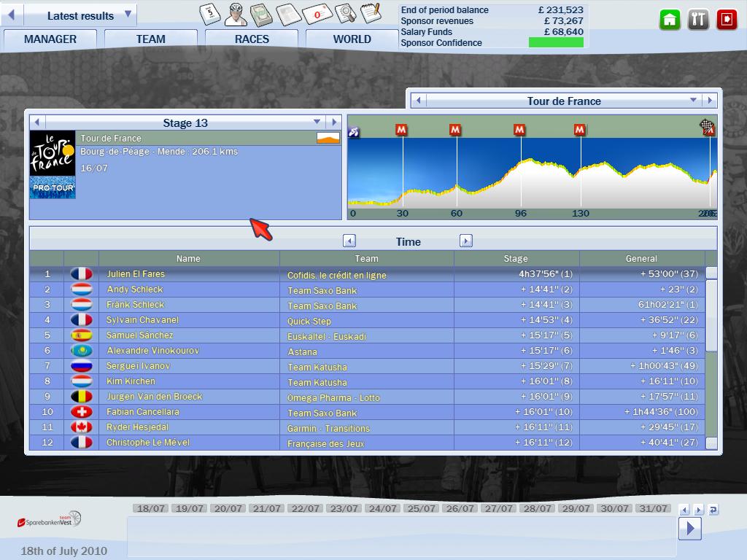Open the wrench and hammer options icon
747x560 pixels.
698,20
